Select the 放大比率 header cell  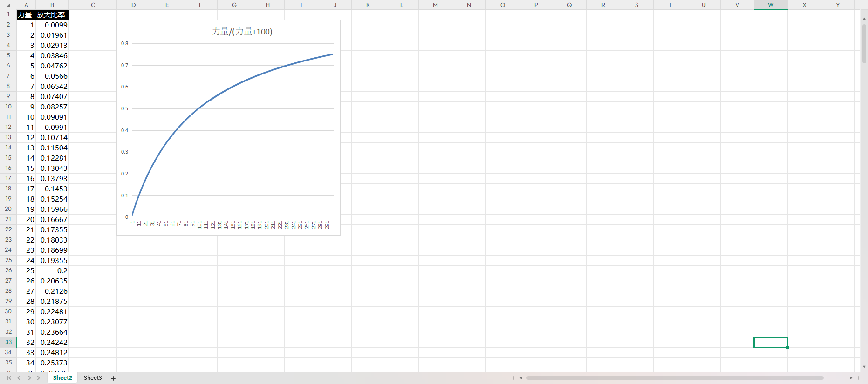pos(52,15)
